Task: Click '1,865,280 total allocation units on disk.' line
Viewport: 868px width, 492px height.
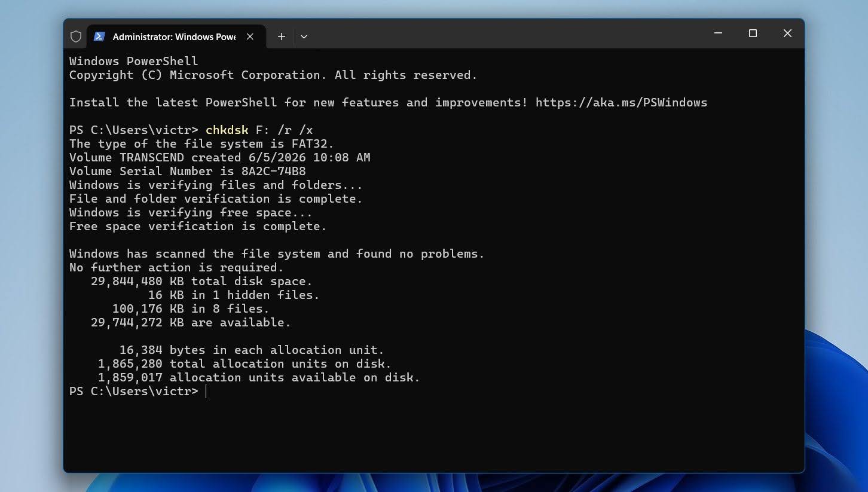Action: pyautogui.click(x=244, y=363)
